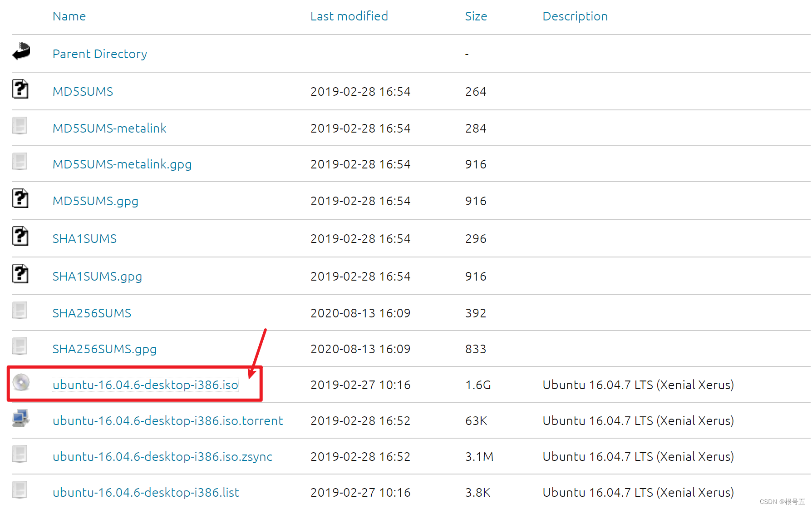Click the disc icon beside ubuntu-16.04.6-desktop-i386.iso
This screenshot has width=812, height=509.
[21, 382]
